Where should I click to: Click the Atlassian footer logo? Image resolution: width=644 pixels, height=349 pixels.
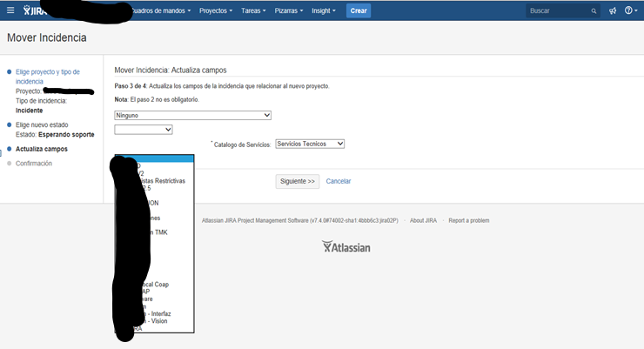tap(345, 246)
